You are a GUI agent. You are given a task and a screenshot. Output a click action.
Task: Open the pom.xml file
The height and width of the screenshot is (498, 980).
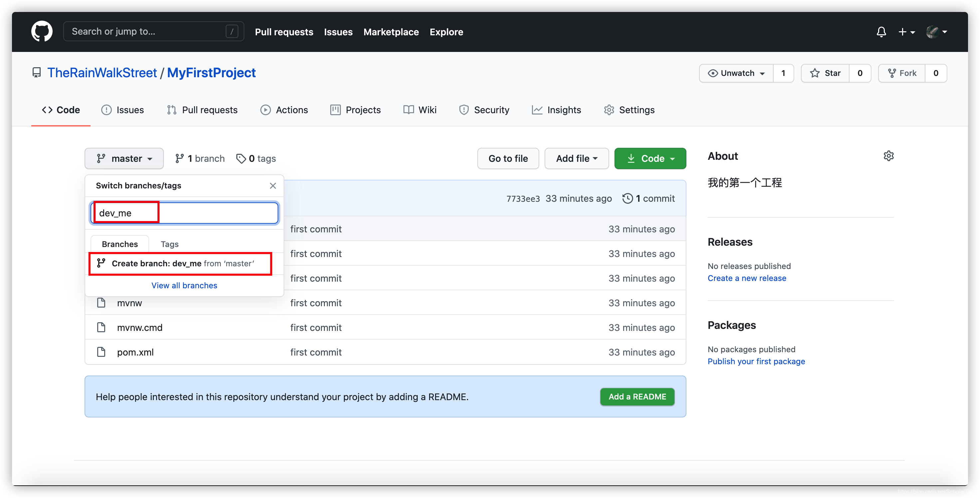(135, 352)
